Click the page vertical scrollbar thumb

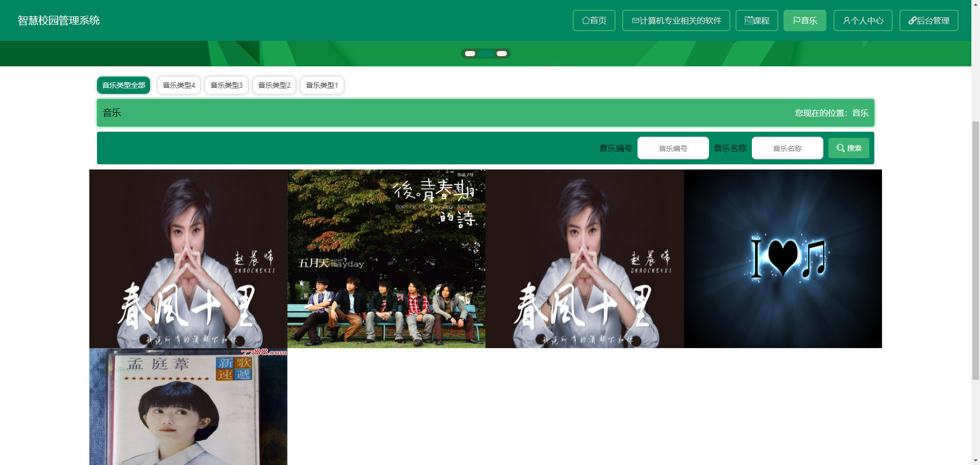tap(975, 250)
